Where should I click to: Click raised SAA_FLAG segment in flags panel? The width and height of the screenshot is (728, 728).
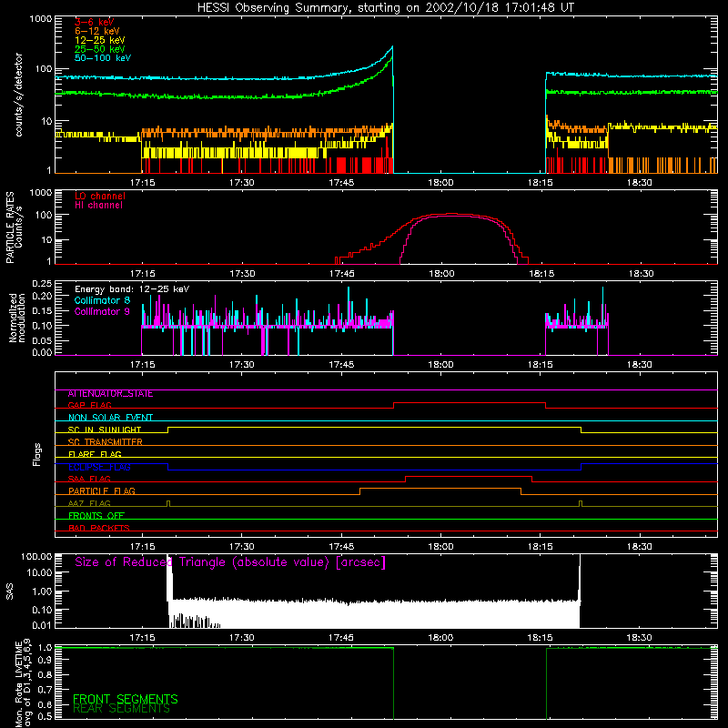[x=469, y=477]
